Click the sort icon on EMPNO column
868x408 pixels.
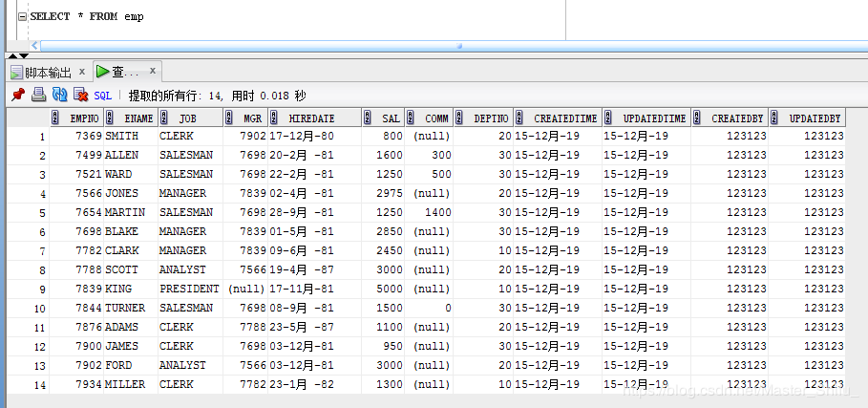[56, 118]
